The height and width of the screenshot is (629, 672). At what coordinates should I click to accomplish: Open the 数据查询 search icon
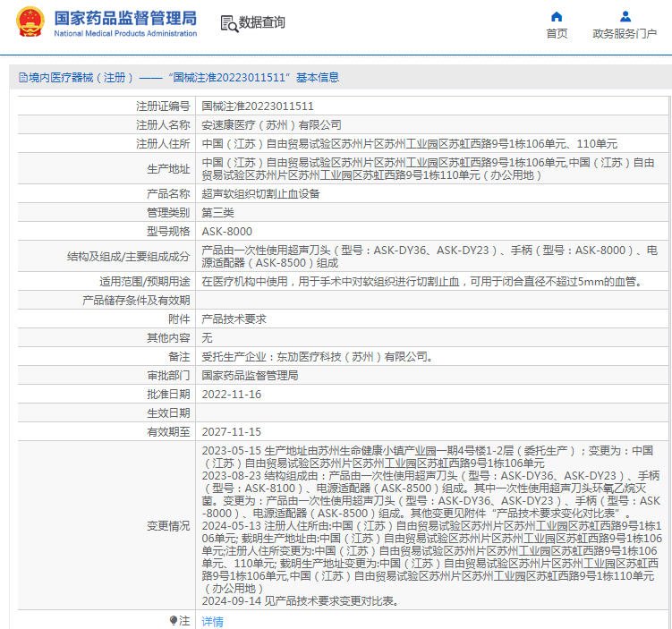point(229,23)
